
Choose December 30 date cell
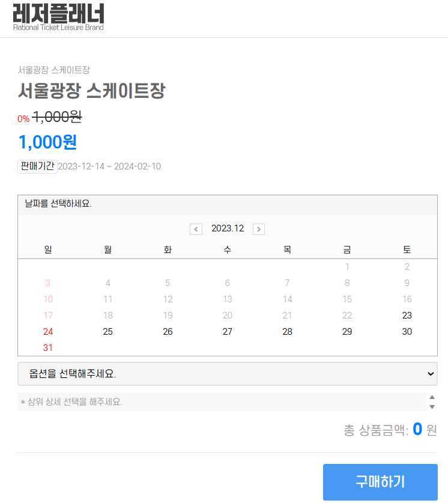pyautogui.click(x=407, y=331)
